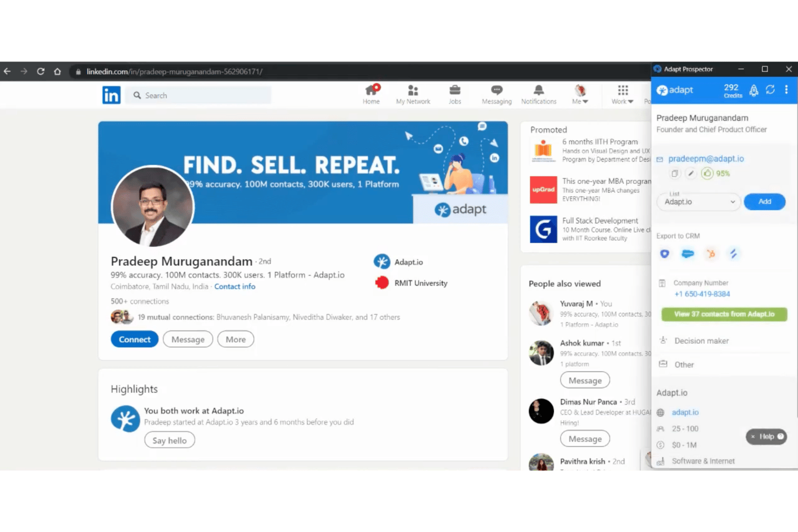Click the 500+ connections text
The width and height of the screenshot is (798, 532).
[140, 301]
